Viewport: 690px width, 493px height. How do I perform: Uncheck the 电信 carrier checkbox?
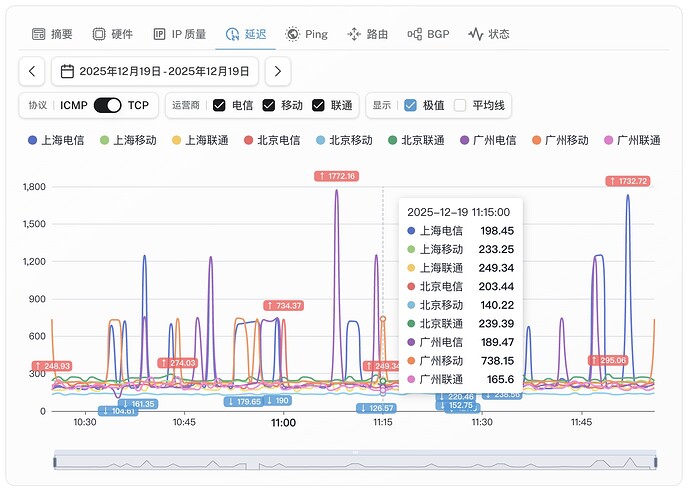pos(219,105)
